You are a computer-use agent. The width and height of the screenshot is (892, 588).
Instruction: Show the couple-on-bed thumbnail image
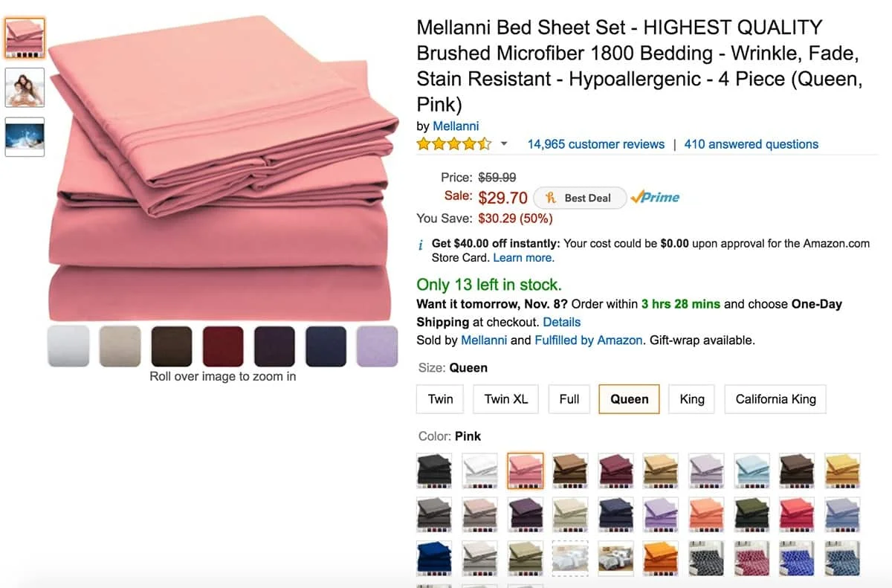(x=25, y=88)
